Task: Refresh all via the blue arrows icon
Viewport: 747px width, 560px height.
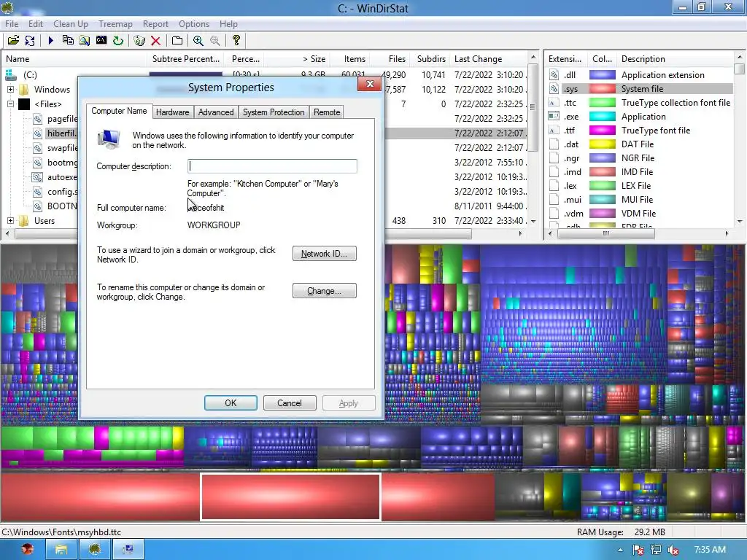Action: tap(30, 41)
